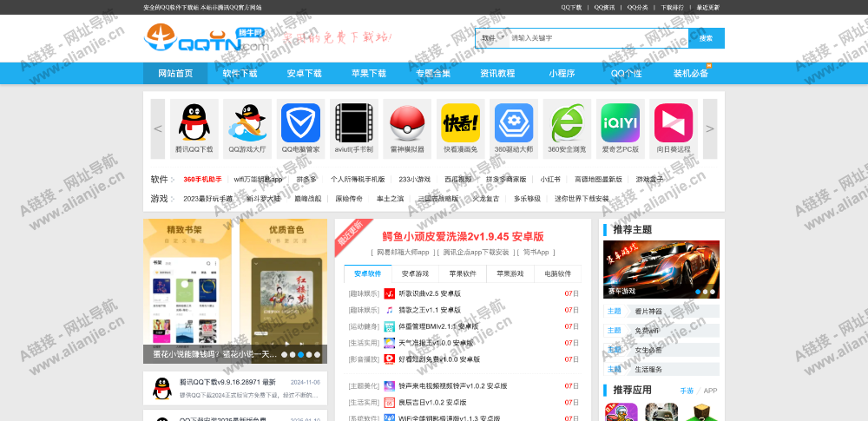Image resolution: width=868 pixels, height=421 pixels.
Task: Open the 小红书 software link
Action: click(550, 180)
